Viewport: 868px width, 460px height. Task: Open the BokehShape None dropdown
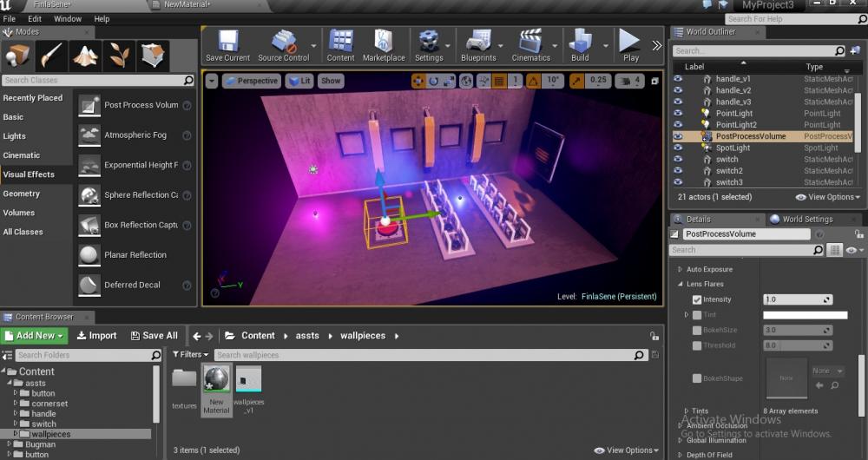point(827,371)
